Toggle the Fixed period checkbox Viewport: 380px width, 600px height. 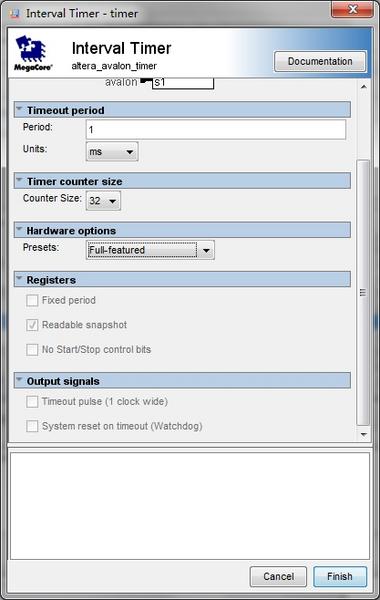32,300
